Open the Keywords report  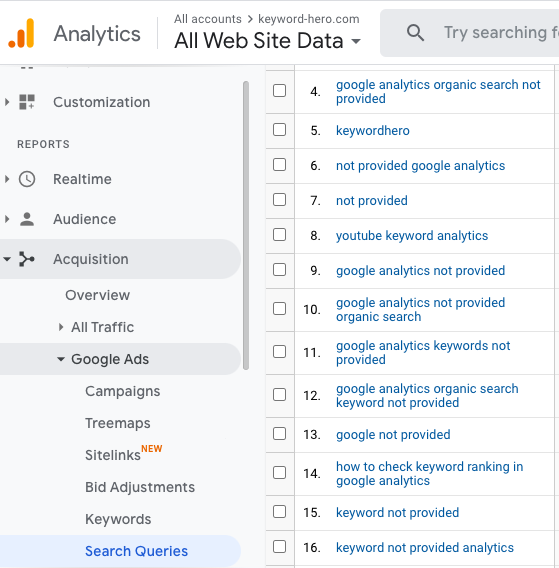pyautogui.click(x=118, y=519)
